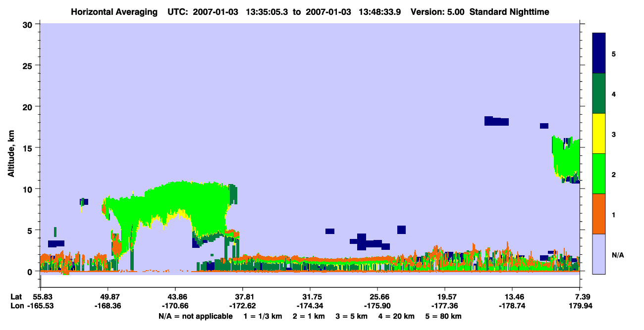Image resolution: width=644 pixels, height=330 pixels.
Task: Click the orange level 1 legend swatch
Action: (599, 214)
